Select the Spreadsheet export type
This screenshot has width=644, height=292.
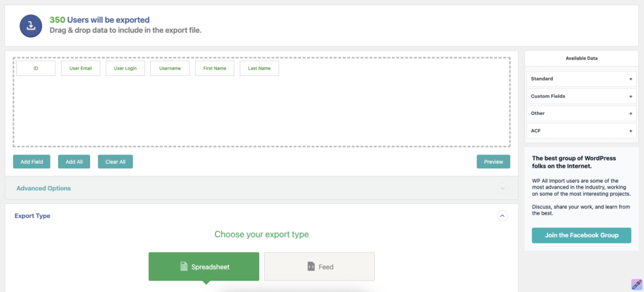[x=204, y=267]
